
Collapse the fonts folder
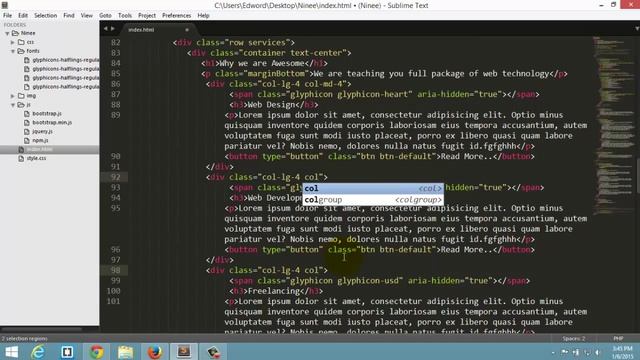[x=13, y=51]
